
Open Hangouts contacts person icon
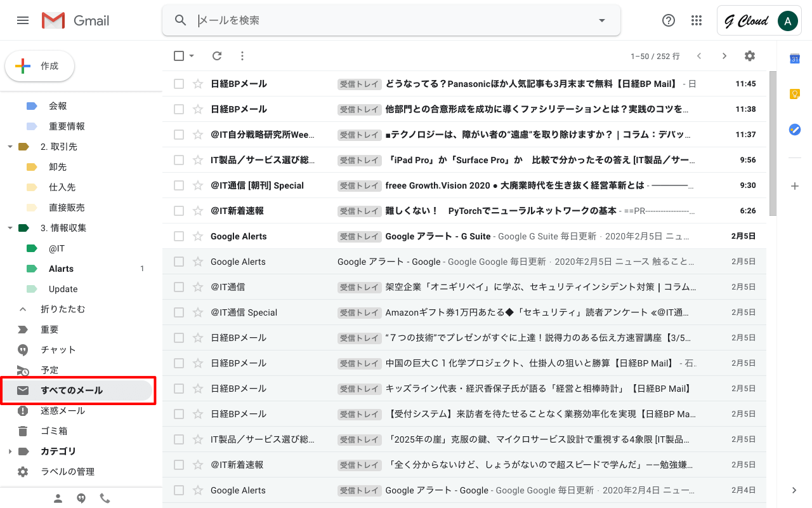coord(58,498)
